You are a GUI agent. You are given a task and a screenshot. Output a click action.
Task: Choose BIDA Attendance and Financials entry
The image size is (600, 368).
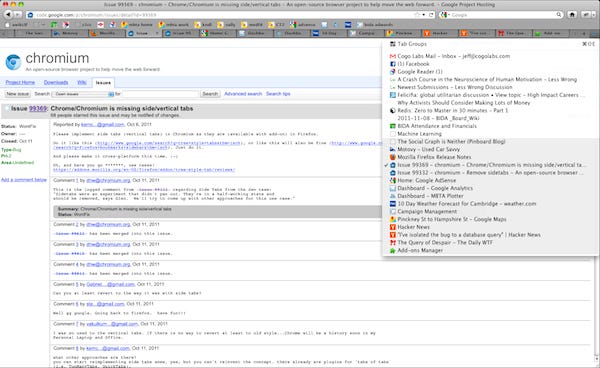(490, 126)
